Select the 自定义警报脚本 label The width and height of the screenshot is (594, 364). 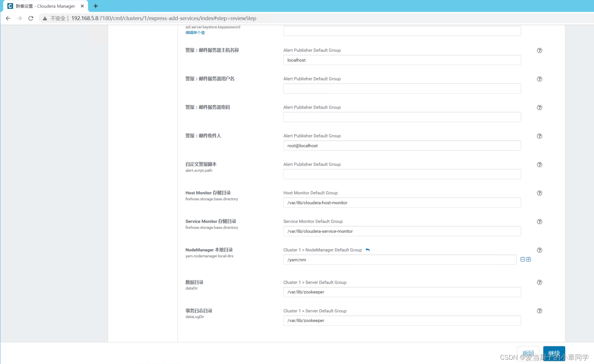point(201,164)
